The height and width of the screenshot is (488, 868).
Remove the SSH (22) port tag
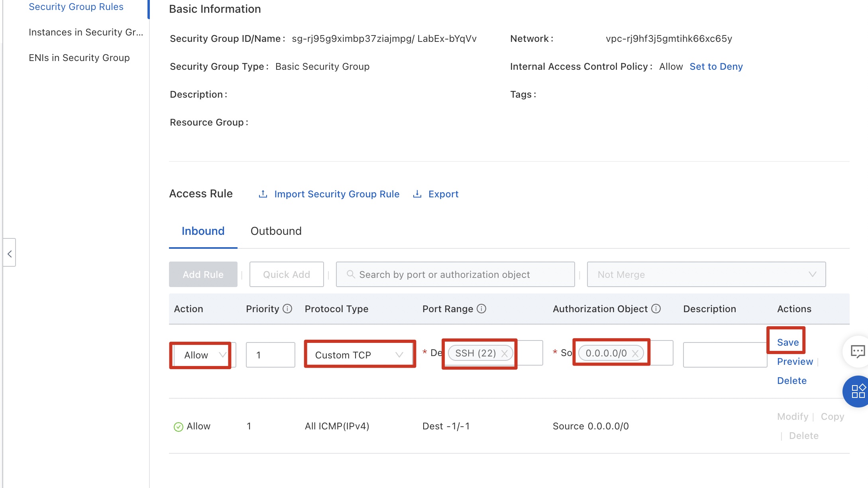tap(505, 354)
